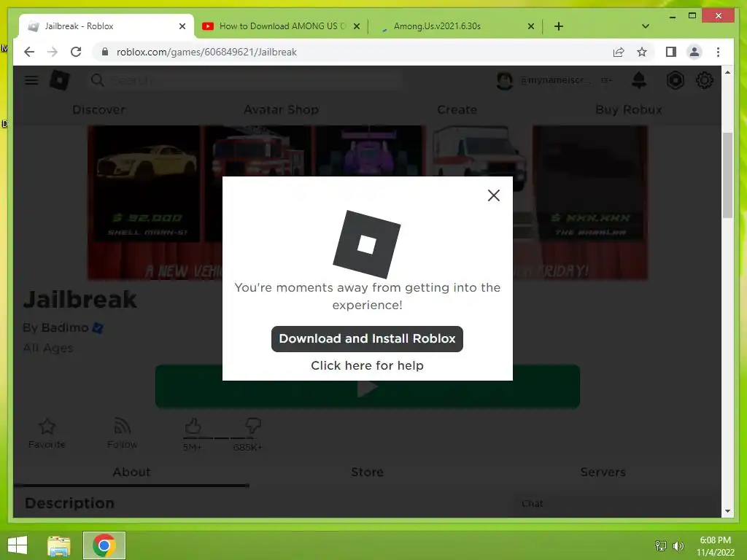Viewport: 747px width, 560px height.
Task: Open Chrome's three-dot menu
Action: 718,52
